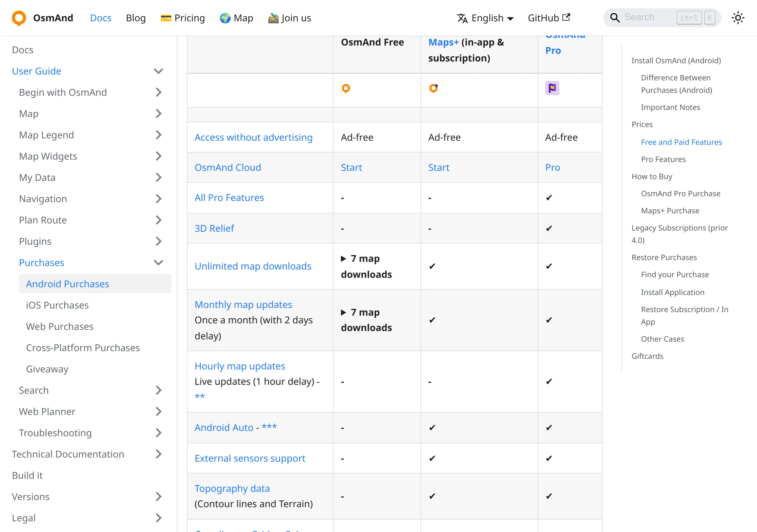The height and width of the screenshot is (532, 757).
Task: Open Giveaway sidebar page
Action: tap(47, 369)
